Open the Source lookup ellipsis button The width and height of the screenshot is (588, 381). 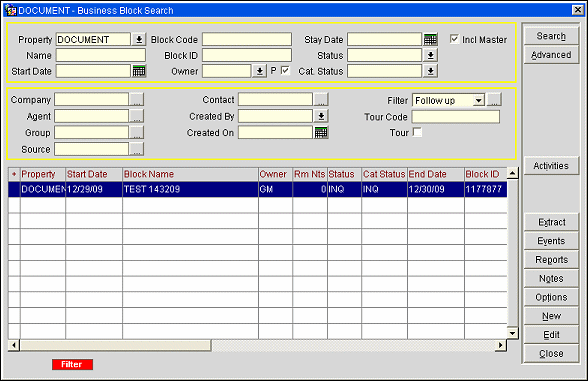(x=136, y=149)
